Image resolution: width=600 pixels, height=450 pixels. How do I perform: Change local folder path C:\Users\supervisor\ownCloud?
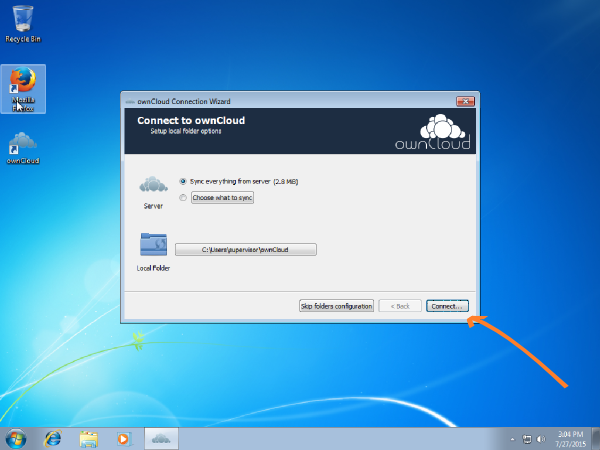coord(246,249)
